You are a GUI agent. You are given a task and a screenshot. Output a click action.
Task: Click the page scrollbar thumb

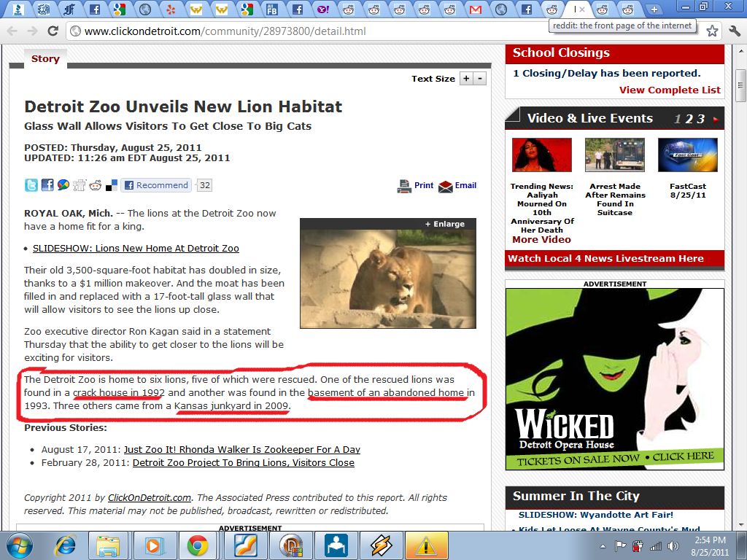point(740,85)
